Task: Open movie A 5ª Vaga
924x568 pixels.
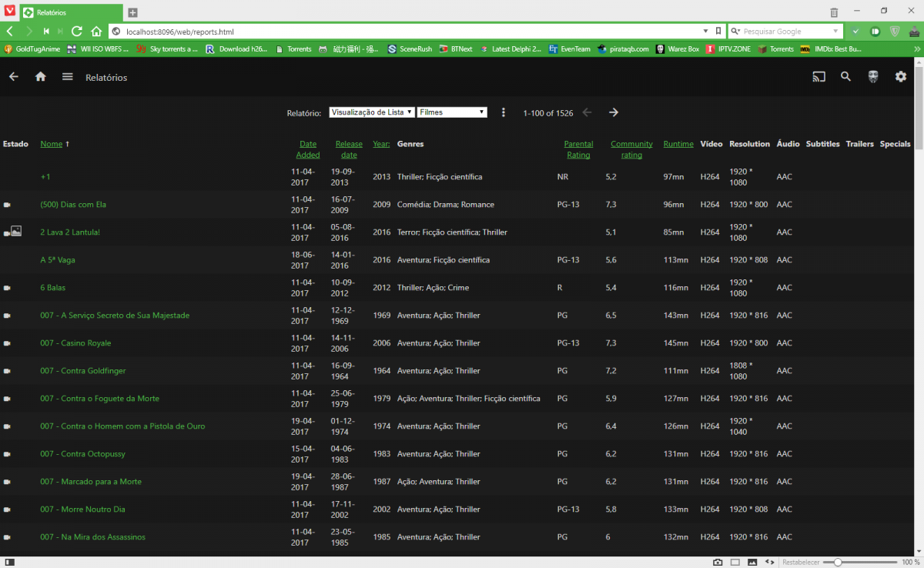Action: [x=58, y=260]
